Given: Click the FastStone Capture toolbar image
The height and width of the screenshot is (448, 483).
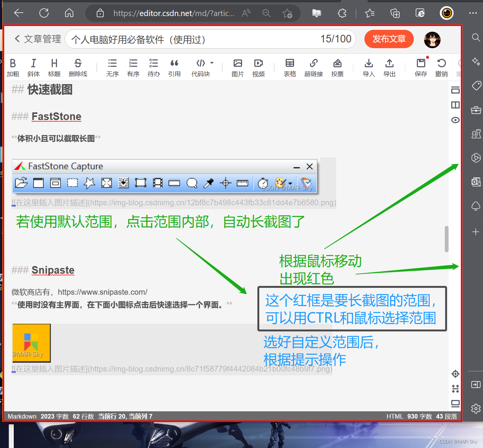Looking at the screenshot, I should click(165, 176).
